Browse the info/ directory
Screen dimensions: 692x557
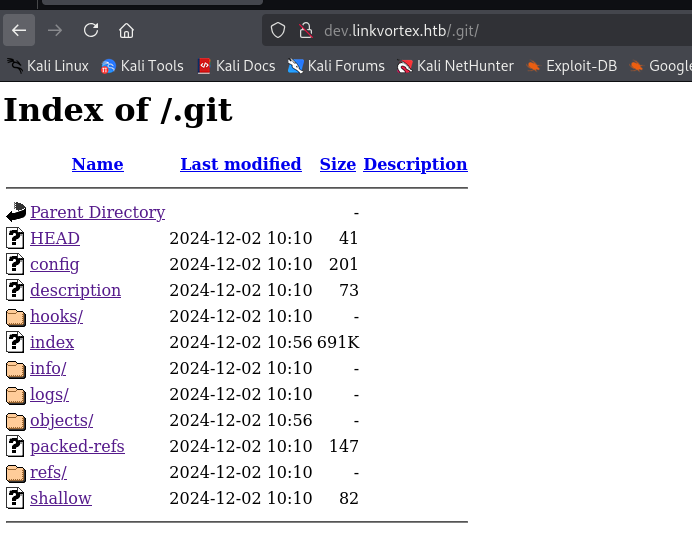tap(48, 369)
